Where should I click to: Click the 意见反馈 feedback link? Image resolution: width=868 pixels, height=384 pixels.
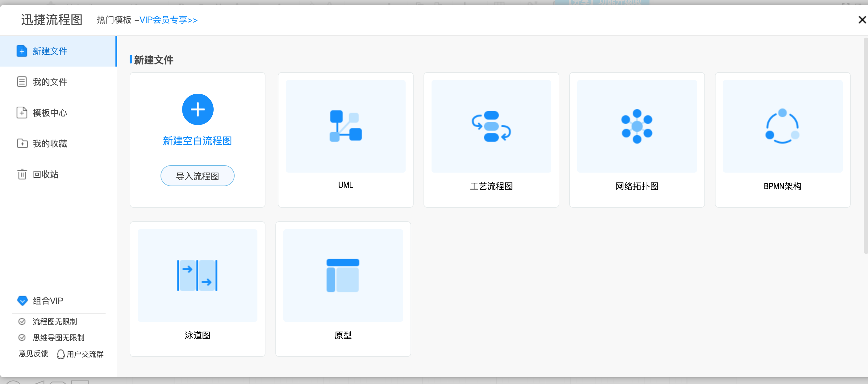coord(33,353)
